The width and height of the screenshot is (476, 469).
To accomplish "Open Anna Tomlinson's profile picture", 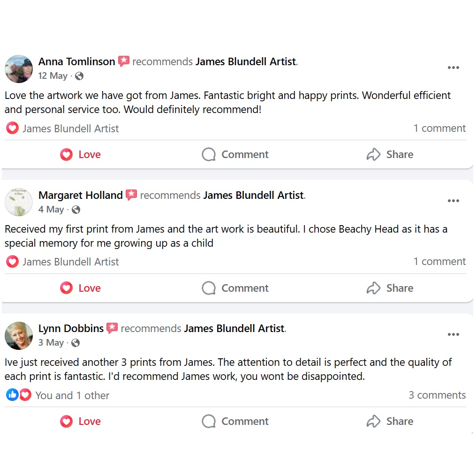I will [19, 68].
